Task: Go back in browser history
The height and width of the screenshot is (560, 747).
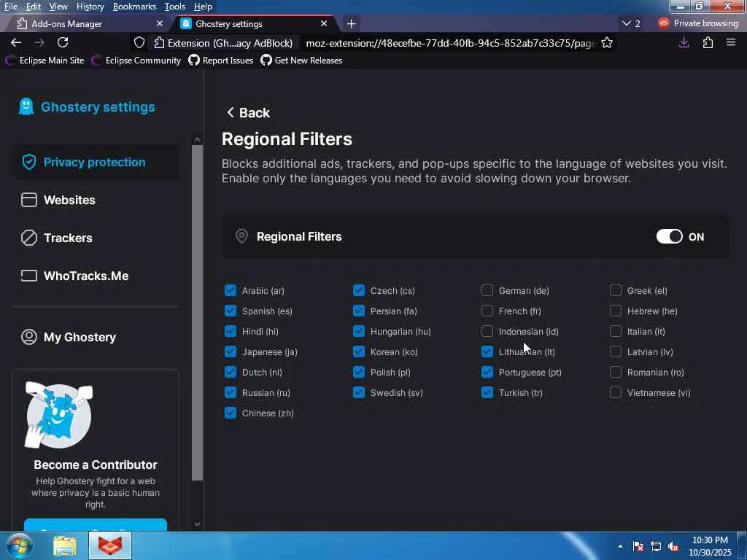Action: pyautogui.click(x=16, y=42)
